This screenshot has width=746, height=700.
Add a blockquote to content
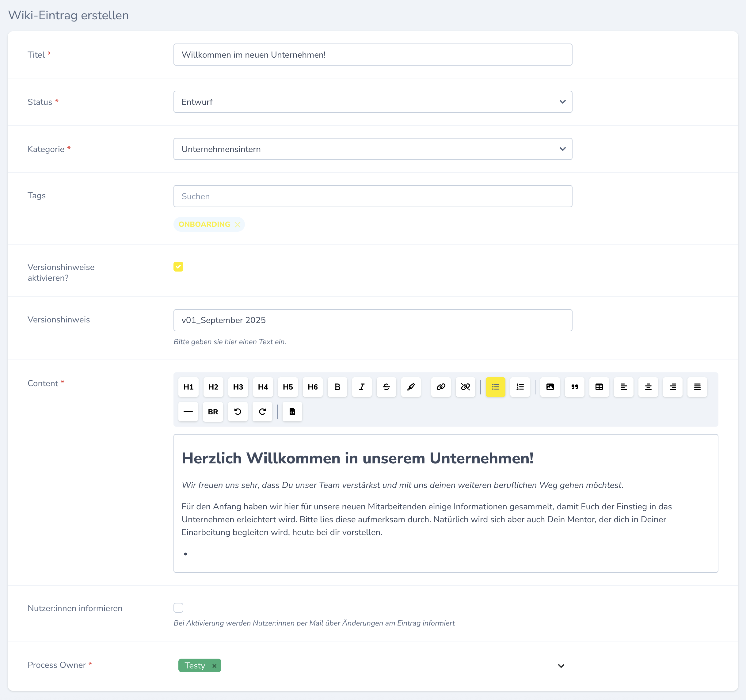coord(574,387)
